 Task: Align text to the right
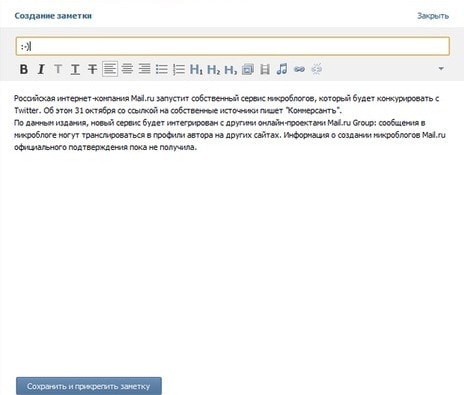click(144, 69)
